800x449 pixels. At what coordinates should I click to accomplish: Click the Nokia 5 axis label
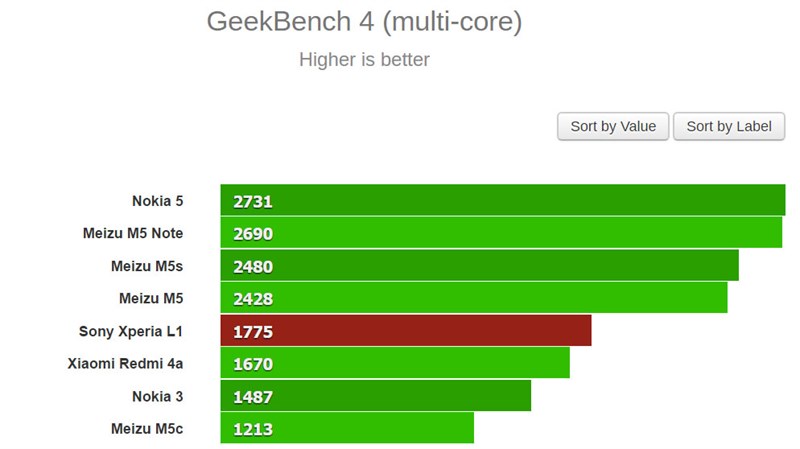[x=157, y=201]
